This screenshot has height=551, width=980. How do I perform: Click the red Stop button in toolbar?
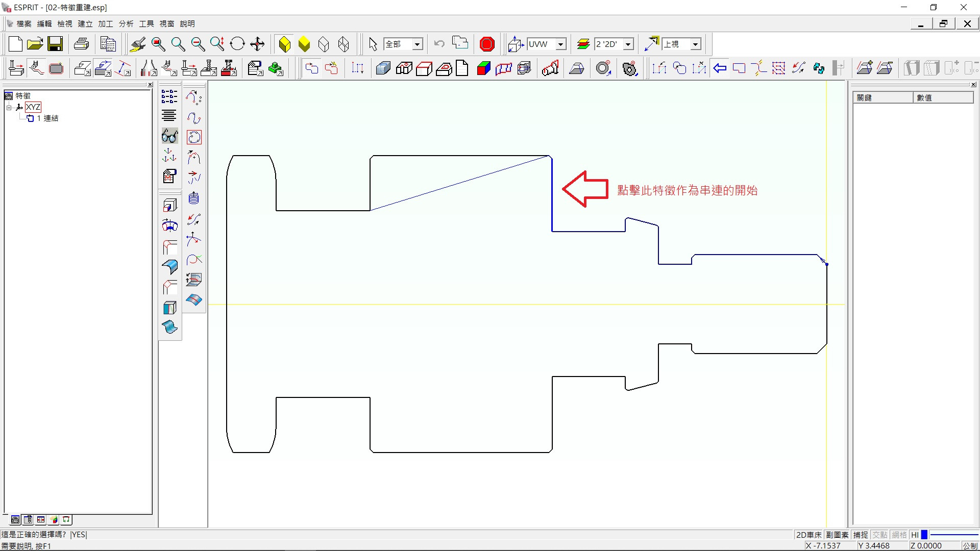(487, 44)
